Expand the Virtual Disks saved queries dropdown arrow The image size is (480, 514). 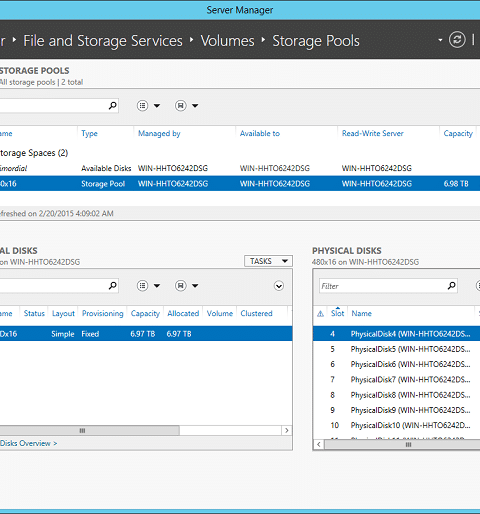195,286
